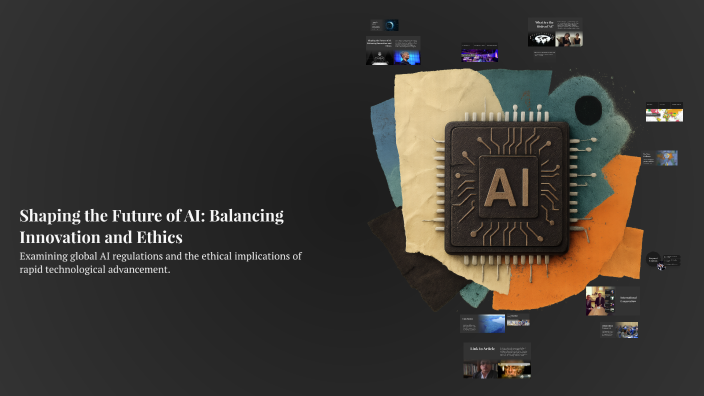Open the seated meeting audience slide thumbnail
The height and width of the screenshot is (396, 704).
[x=620, y=330]
